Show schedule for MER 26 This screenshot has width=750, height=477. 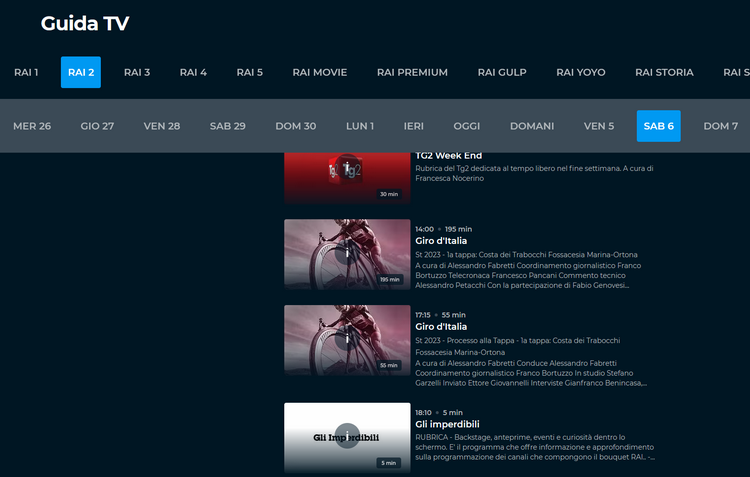pos(32,126)
